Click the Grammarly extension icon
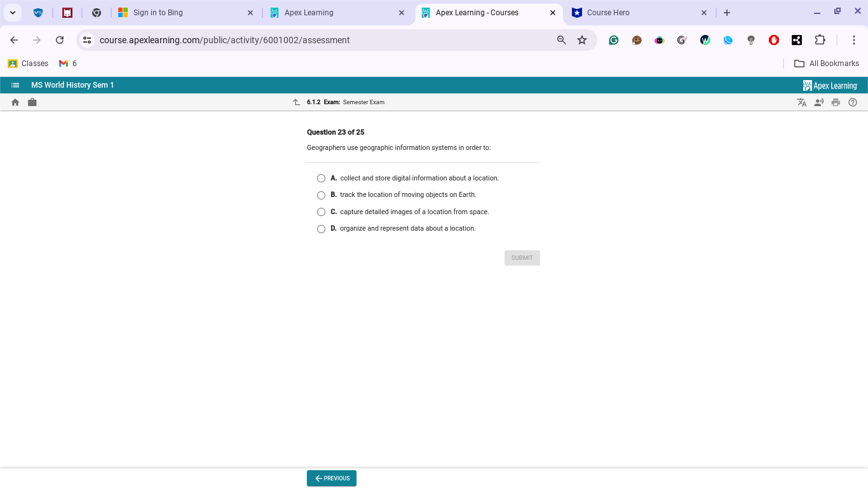The width and height of the screenshot is (868, 488). pyautogui.click(x=614, y=40)
